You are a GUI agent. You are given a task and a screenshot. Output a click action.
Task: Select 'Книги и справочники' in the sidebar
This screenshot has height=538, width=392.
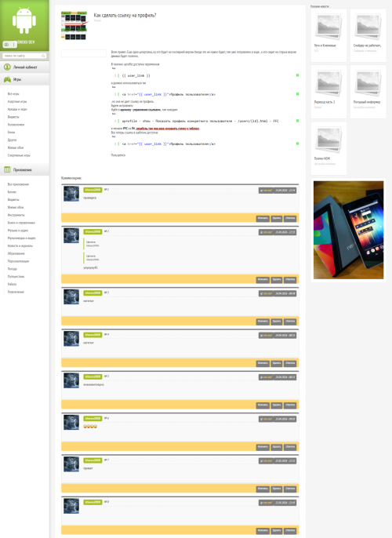(x=21, y=223)
